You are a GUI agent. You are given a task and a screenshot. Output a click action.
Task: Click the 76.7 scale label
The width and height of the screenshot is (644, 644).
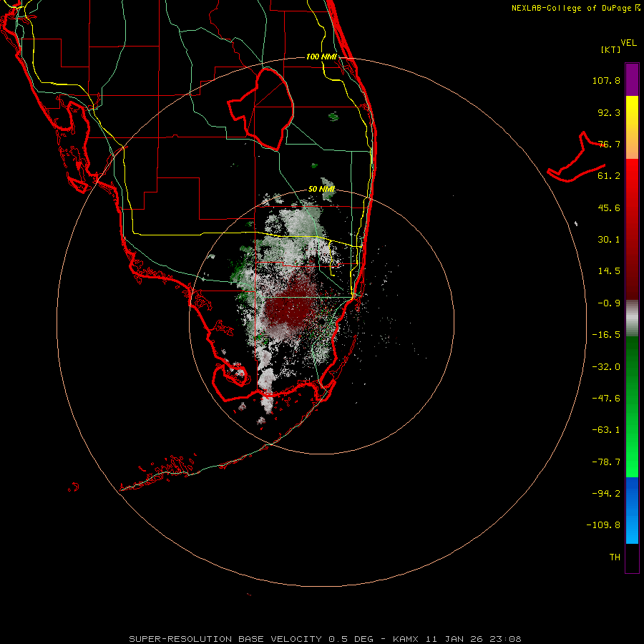tap(609, 144)
